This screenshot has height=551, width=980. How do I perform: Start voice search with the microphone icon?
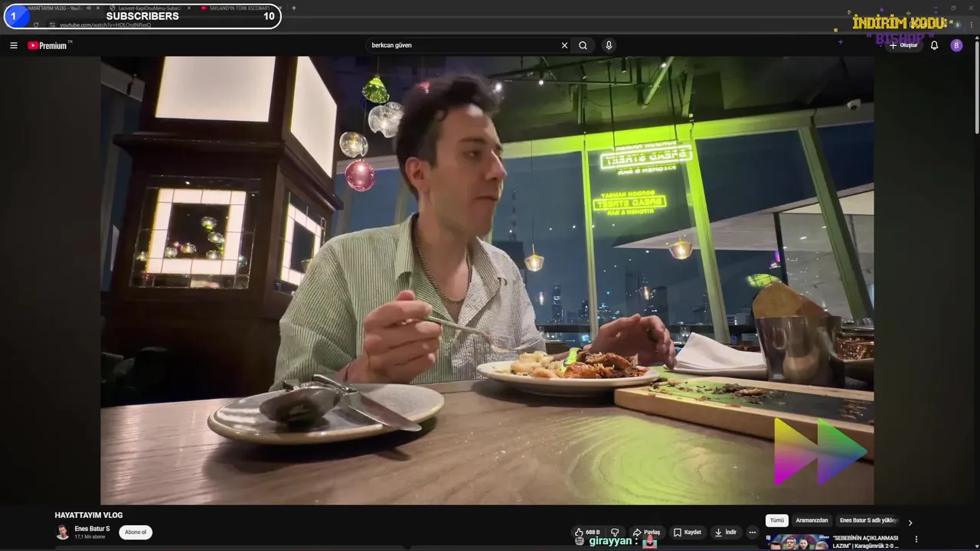pyautogui.click(x=609, y=45)
